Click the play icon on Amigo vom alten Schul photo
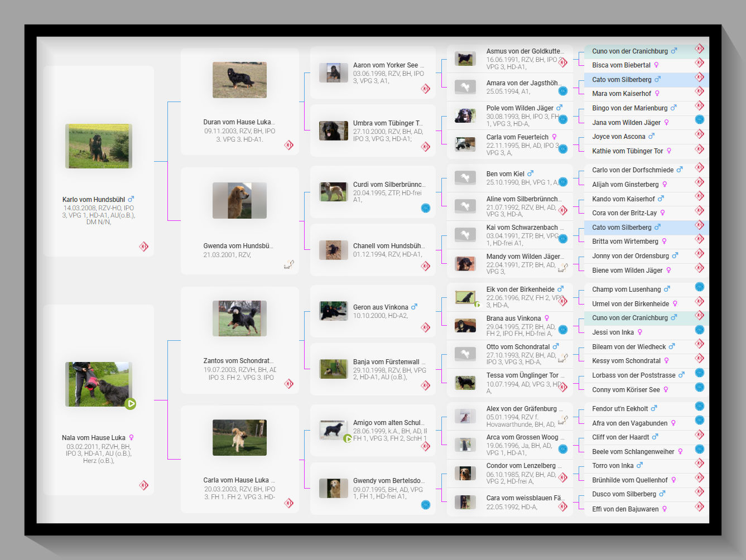 (x=348, y=438)
